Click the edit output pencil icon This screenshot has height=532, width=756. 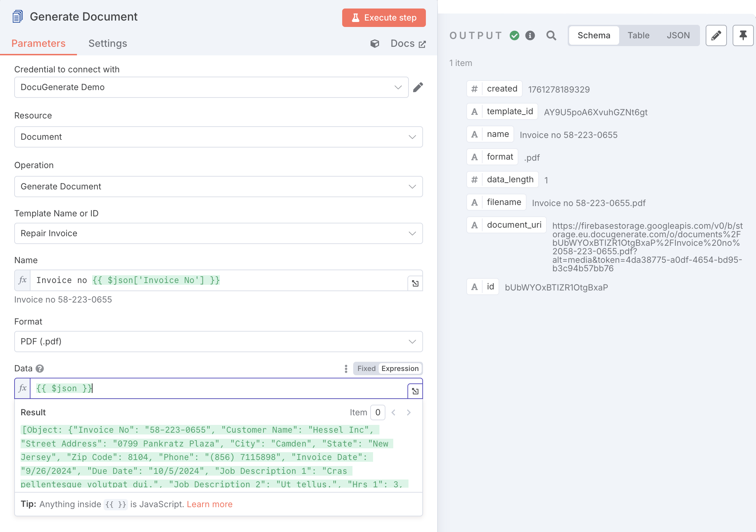coord(716,35)
